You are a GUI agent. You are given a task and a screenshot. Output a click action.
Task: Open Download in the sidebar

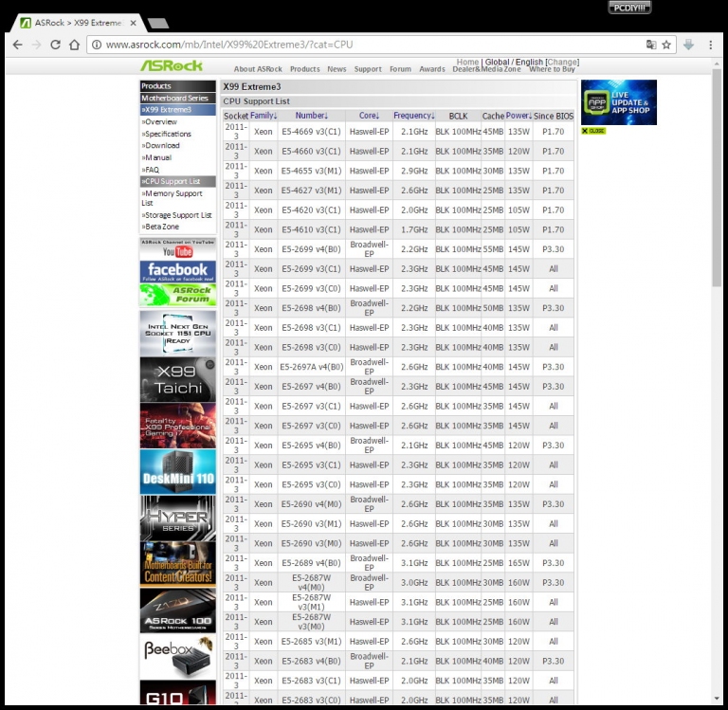pyautogui.click(x=161, y=145)
